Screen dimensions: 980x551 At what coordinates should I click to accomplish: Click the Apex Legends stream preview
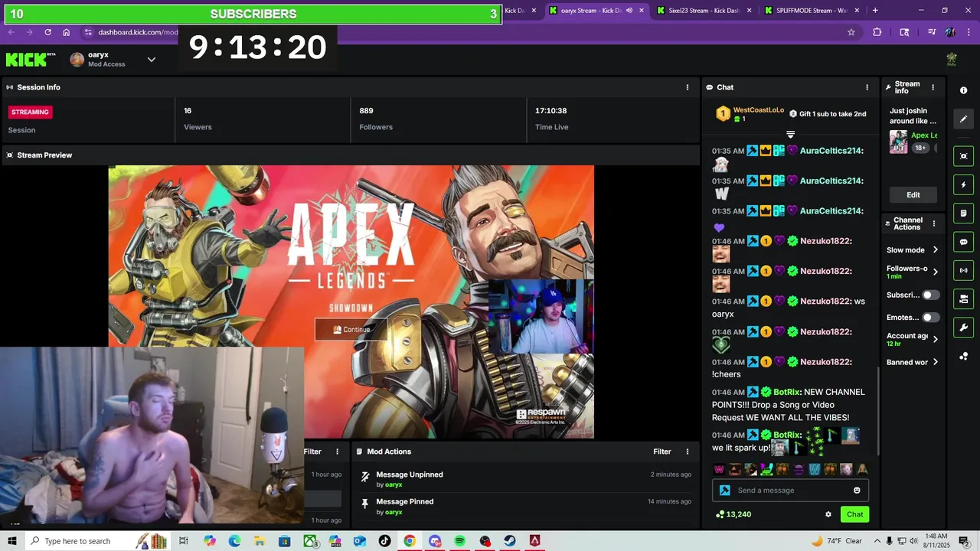coord(351,302)
